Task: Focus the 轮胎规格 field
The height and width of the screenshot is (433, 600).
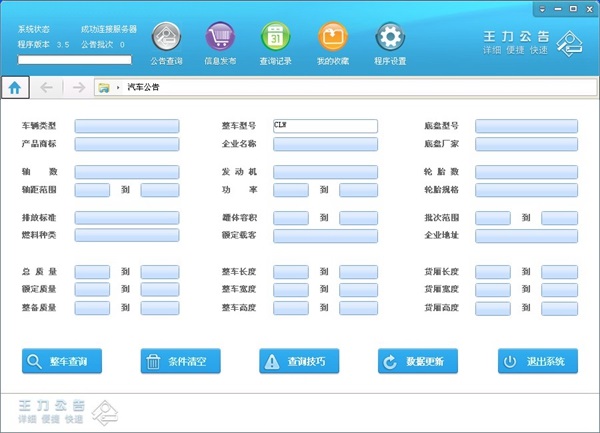Action: [527, 190]
